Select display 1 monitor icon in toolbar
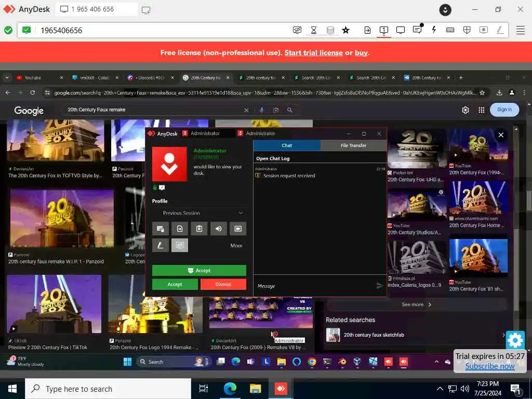 (x=384, y=30)
